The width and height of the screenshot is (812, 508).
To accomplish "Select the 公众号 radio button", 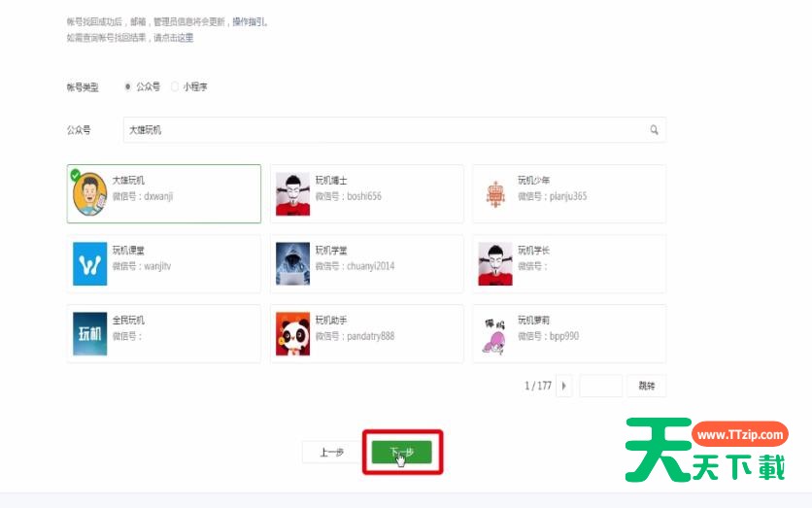I will click(x=128, y=86).
